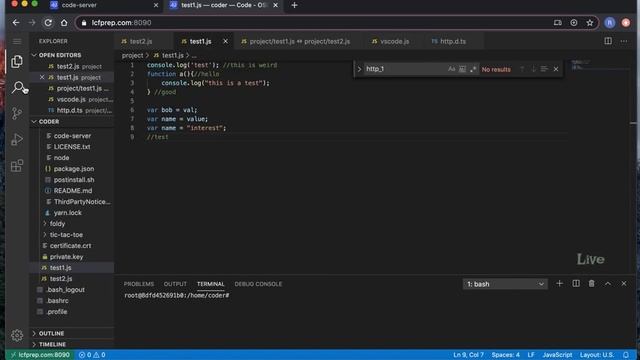Click Spaces: 4 indentation status item

(505, 355)
